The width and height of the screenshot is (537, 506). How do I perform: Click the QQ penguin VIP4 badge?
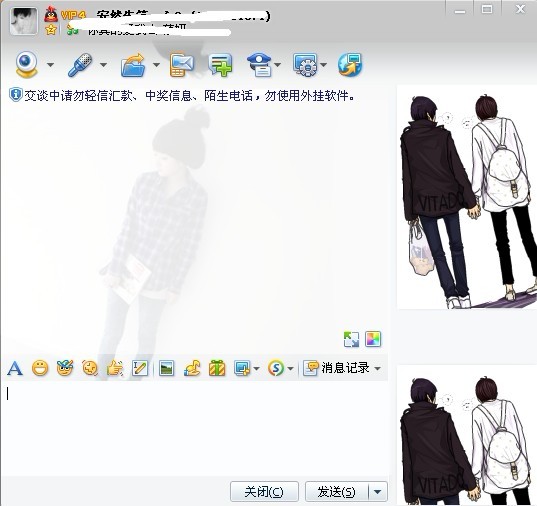coord(65,14)
